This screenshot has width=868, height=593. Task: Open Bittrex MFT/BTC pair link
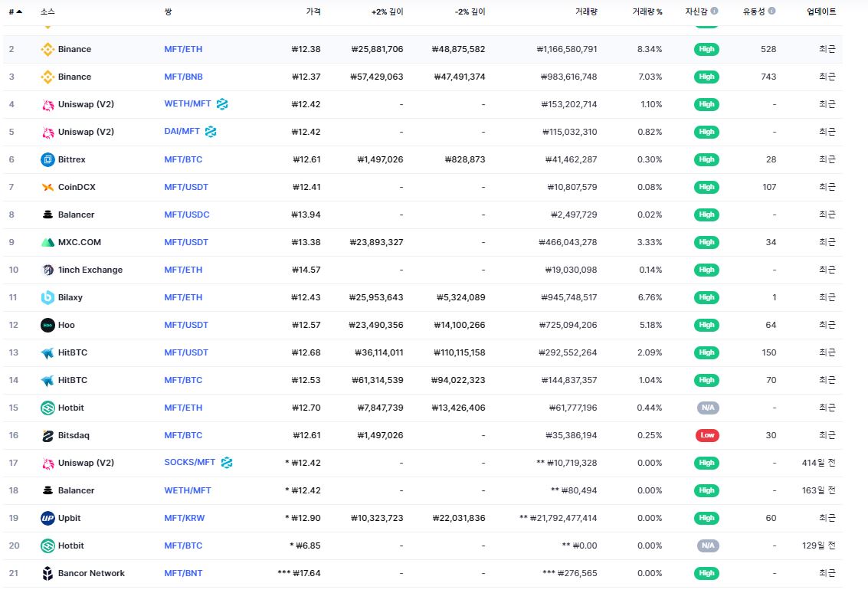point(183,159)
